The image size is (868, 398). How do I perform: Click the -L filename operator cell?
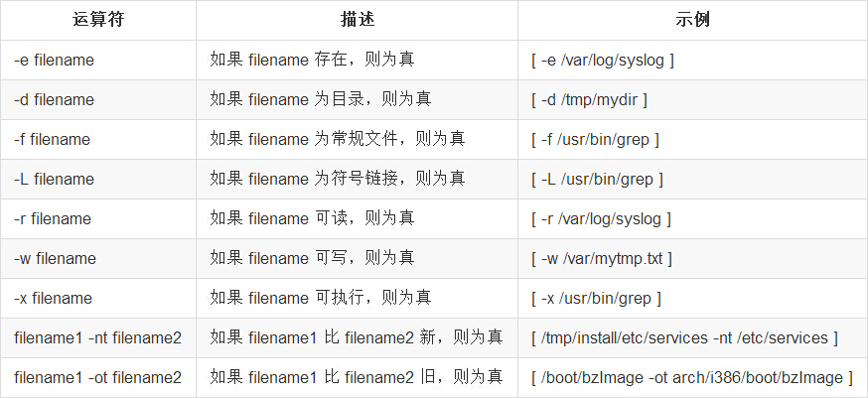click(x=54, y=179)
